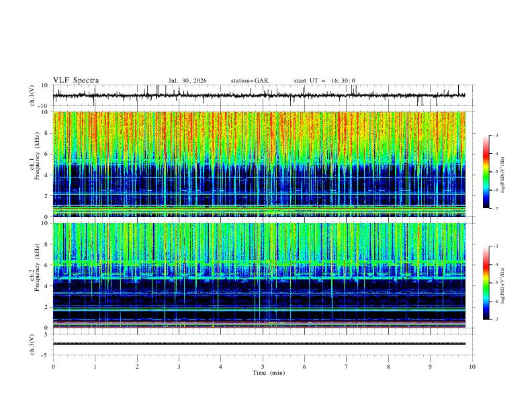Click the 5 minute tick on time axis
Viewport: 532px width, 411px height.
263,367
